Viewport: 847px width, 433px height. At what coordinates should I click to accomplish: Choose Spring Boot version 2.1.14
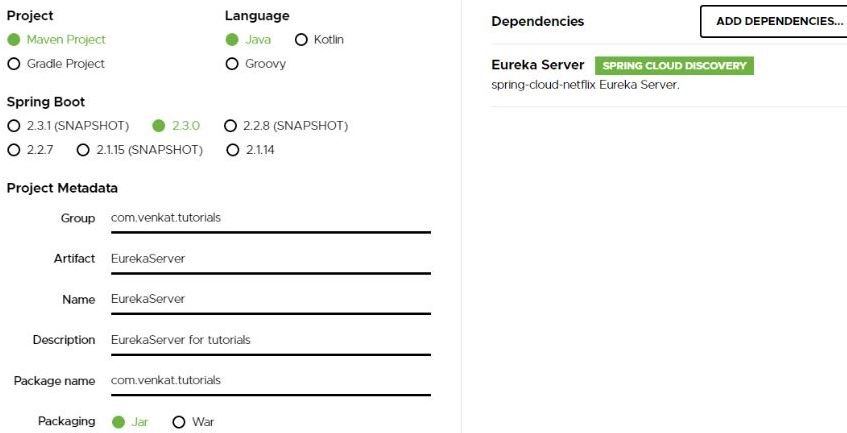coord(232,150)
